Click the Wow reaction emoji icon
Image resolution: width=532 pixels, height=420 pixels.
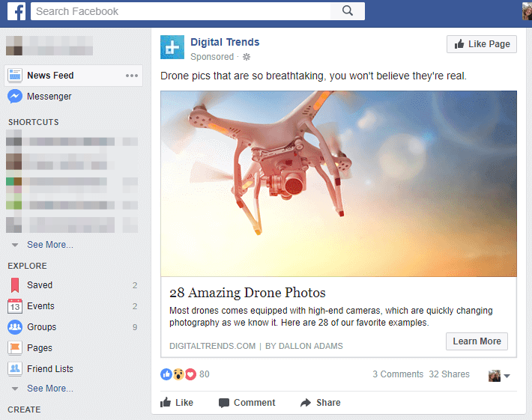pyautogui.click(x=178, y=374)
